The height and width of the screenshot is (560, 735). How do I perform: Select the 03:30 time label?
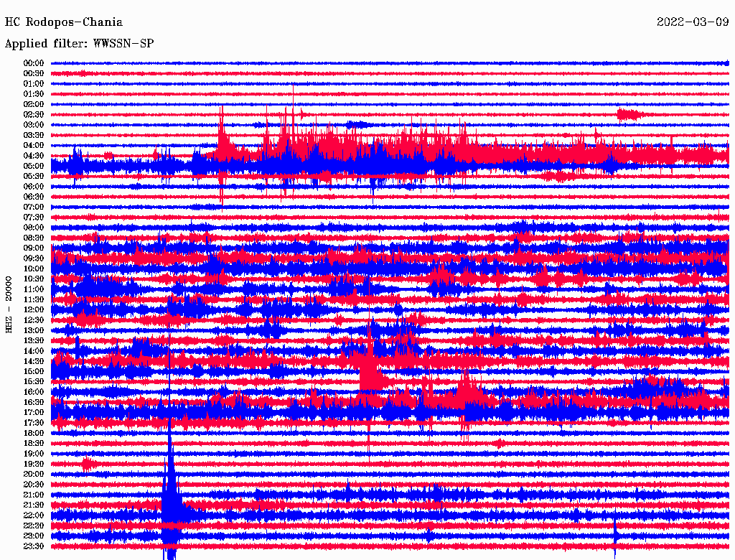click(x=34, y=135)
